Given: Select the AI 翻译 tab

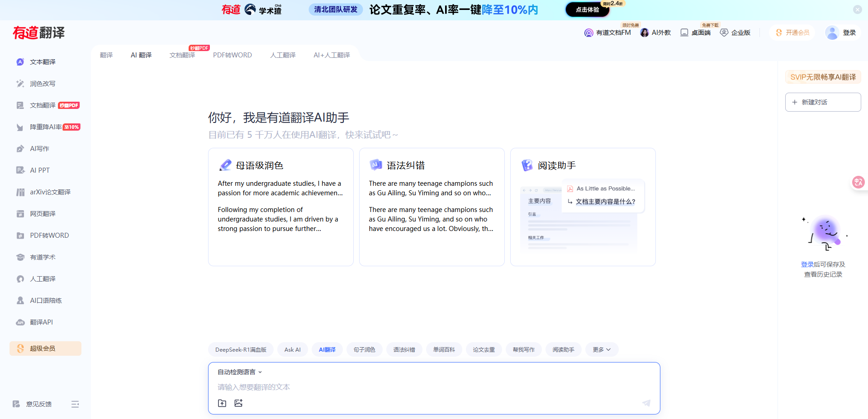Looking at the screenshot, I should tap(141, 55).
